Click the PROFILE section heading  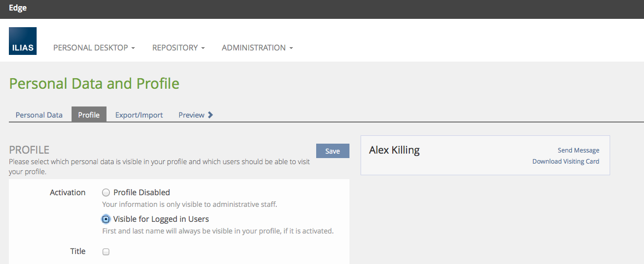[29, 150]
